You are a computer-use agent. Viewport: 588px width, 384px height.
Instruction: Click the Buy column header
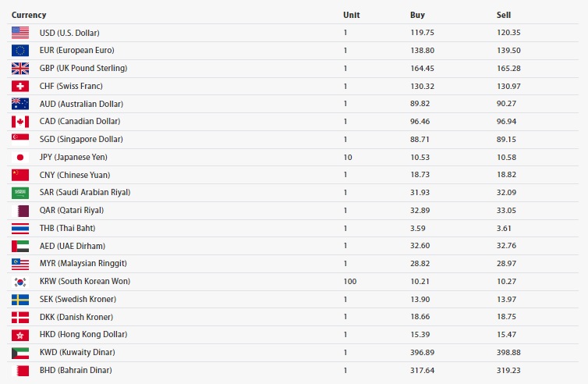[417, 15]
